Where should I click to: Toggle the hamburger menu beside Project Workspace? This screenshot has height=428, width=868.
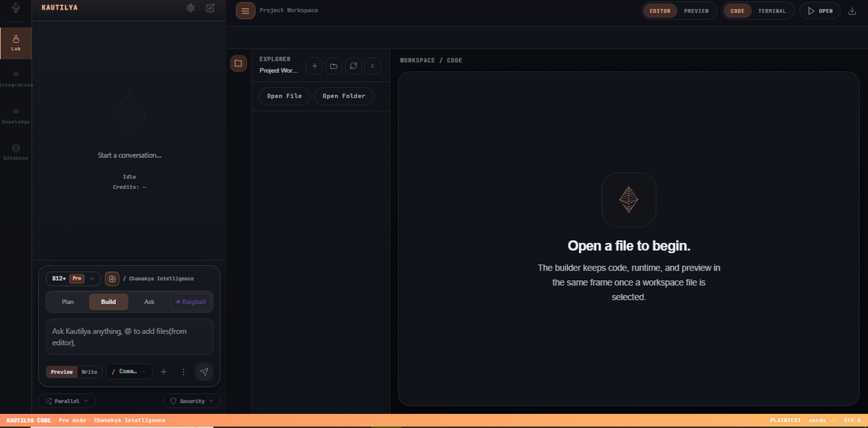[245, 10]
